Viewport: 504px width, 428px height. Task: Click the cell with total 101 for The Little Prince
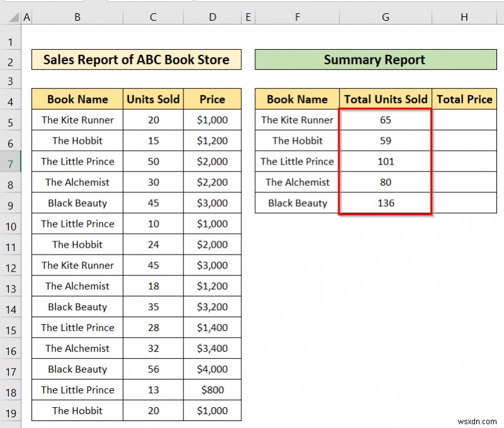coord(385,161)
